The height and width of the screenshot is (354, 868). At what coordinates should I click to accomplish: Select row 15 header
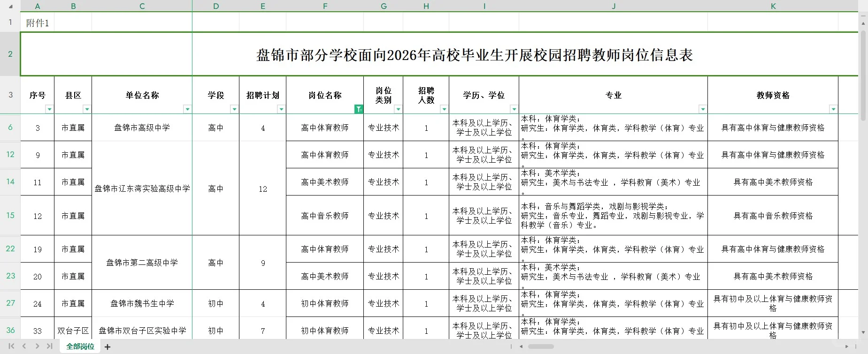click(10, 216)
